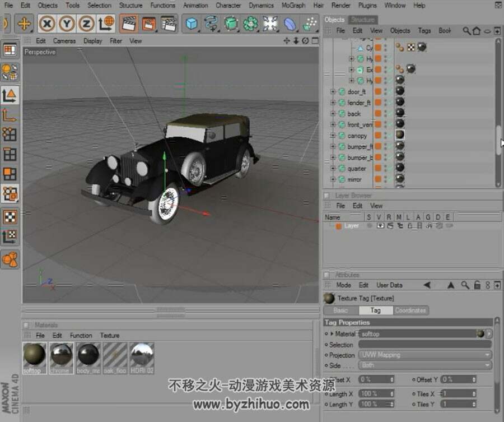504x422 pixels.
Task: Add scene object with arrows icon
Action: (x=270, y=24)
